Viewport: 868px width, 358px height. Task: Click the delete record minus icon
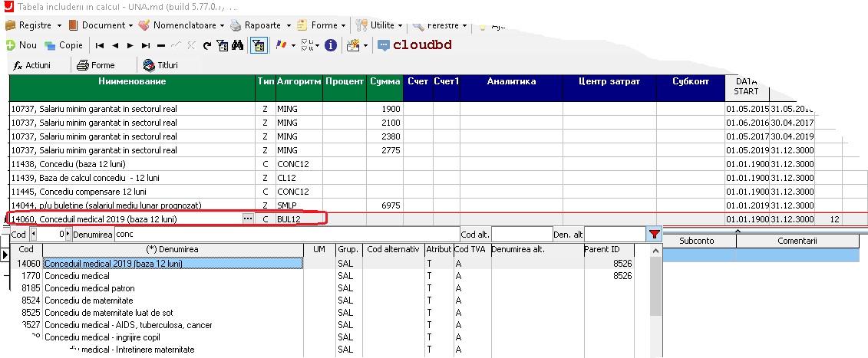click(161, 45)
